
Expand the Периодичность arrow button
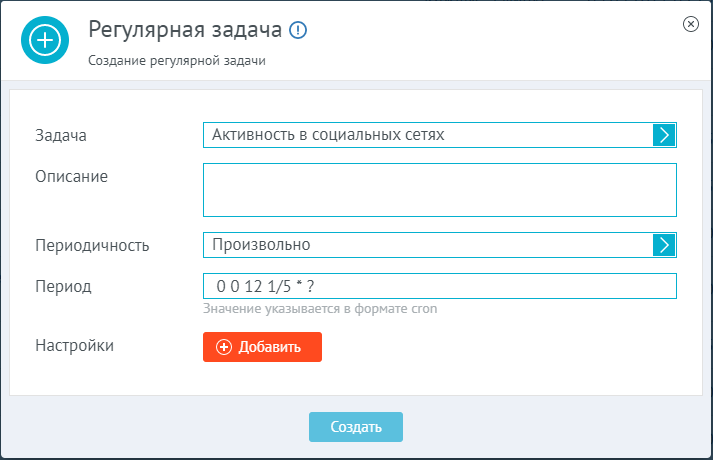664,245
